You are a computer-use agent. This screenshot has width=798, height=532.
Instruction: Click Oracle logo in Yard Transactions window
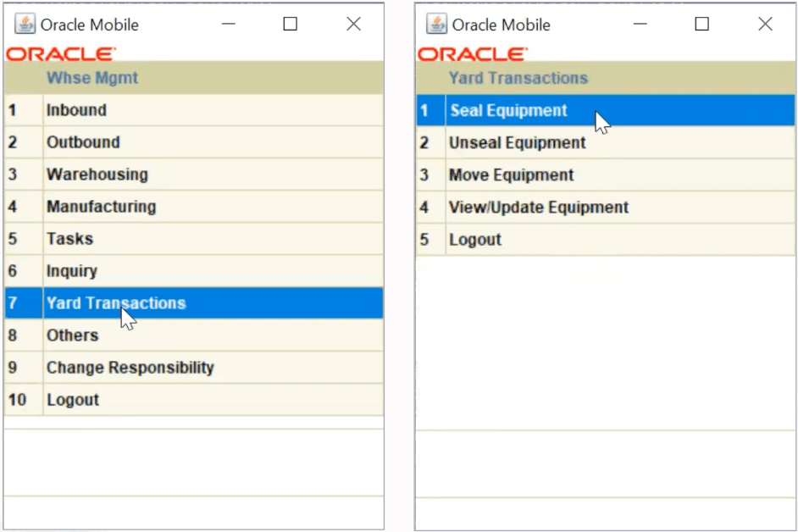point(473,54)
